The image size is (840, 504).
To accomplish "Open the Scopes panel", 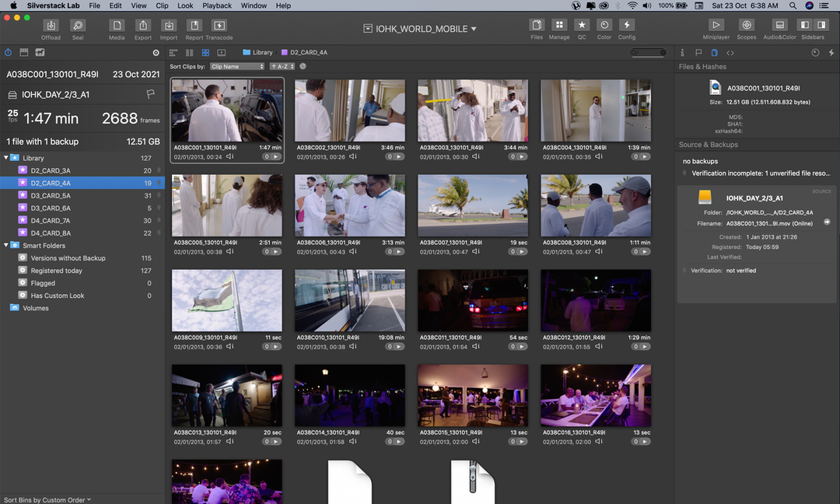I will pyautogui.click(x=746, y=26).
